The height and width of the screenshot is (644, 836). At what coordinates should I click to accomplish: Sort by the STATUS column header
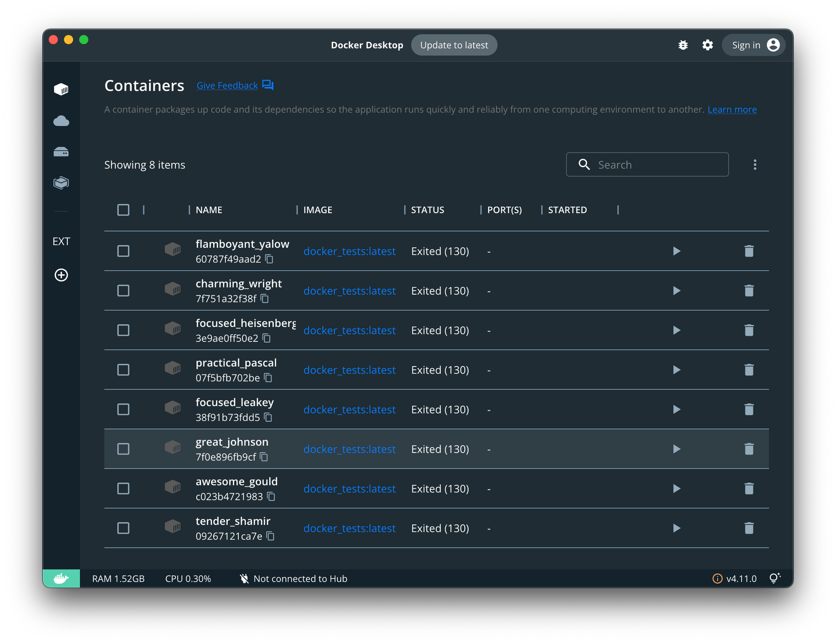[x=427, y=210]
